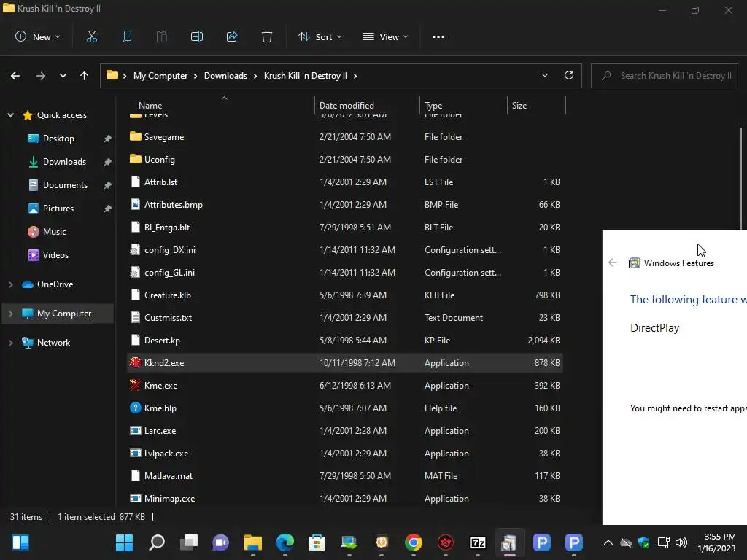This screenshot has height=560, width=747.
Task: Click the Kknd2.exe application icon
Action: click(x=135, y=362)
